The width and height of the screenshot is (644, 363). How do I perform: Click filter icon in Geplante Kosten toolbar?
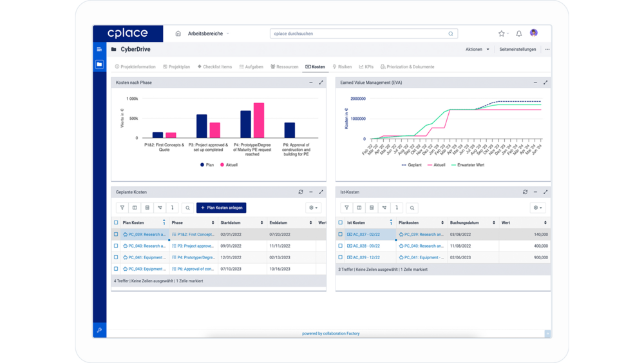coord(122,208)
